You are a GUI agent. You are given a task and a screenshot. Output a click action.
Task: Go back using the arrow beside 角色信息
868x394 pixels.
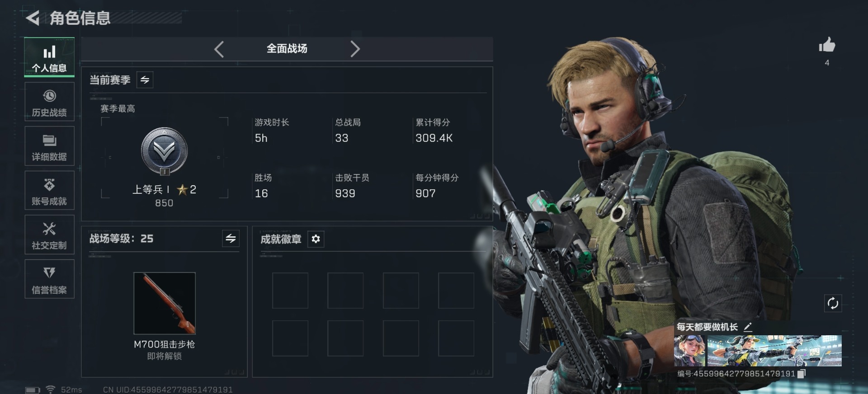(x=33, y=18)
